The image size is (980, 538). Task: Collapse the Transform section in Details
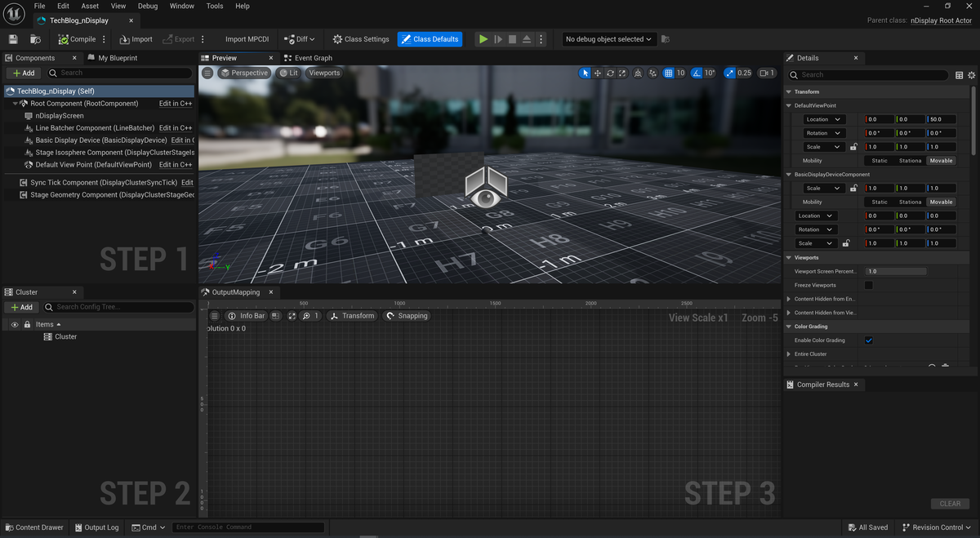[789, 91]
